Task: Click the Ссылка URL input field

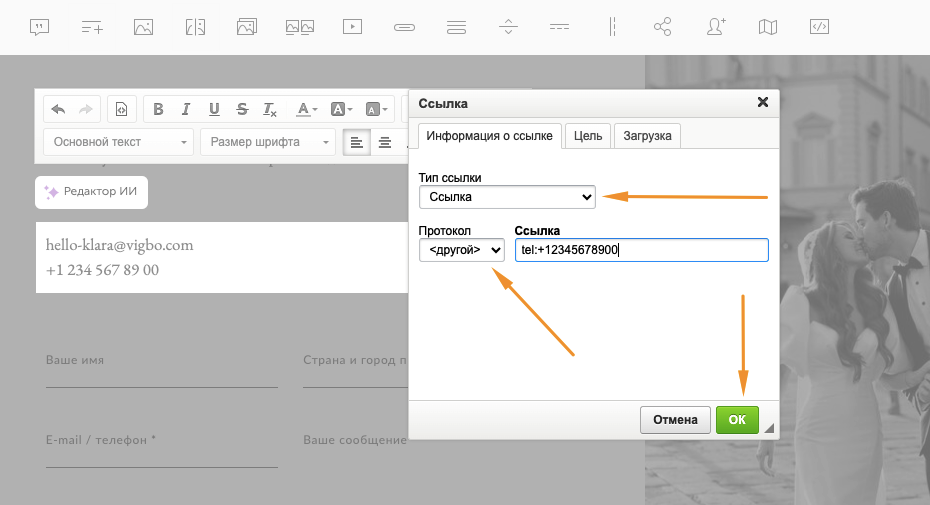Action: (641, 250)
